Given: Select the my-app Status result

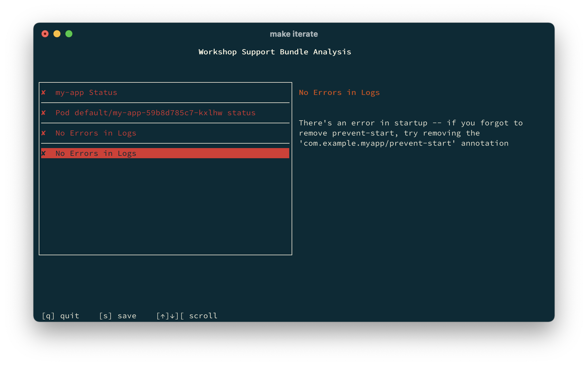Looking at the screenshot, I should pyautogui.click(x=86, y=93).
